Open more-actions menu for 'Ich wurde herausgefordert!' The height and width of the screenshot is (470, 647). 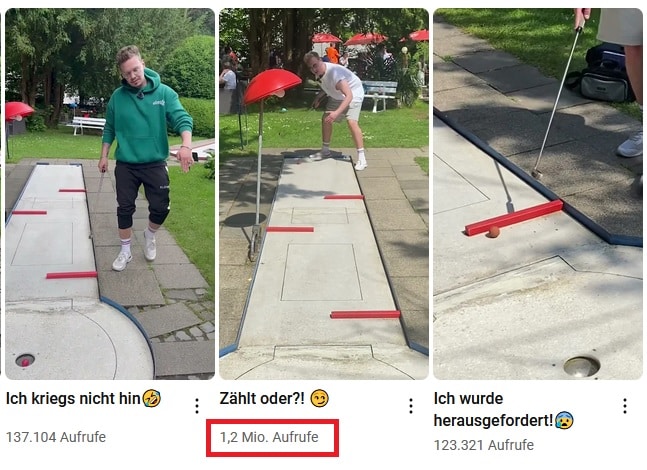(625, 406)
